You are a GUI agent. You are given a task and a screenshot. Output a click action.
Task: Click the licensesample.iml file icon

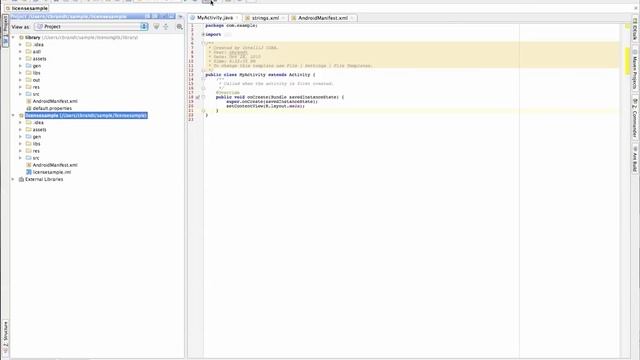pyautogui.click(x=29, y=172)
